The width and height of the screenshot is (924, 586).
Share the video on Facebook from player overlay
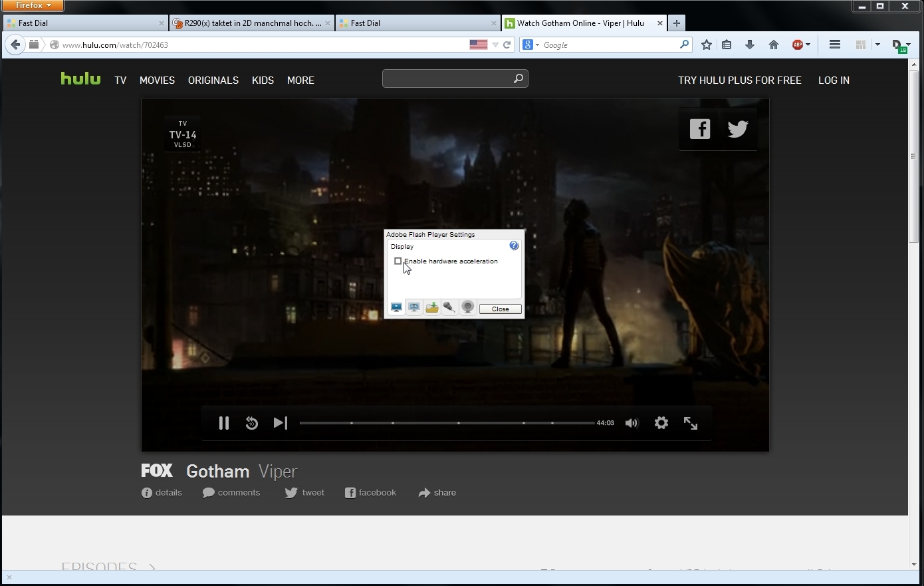coord(700,129)
